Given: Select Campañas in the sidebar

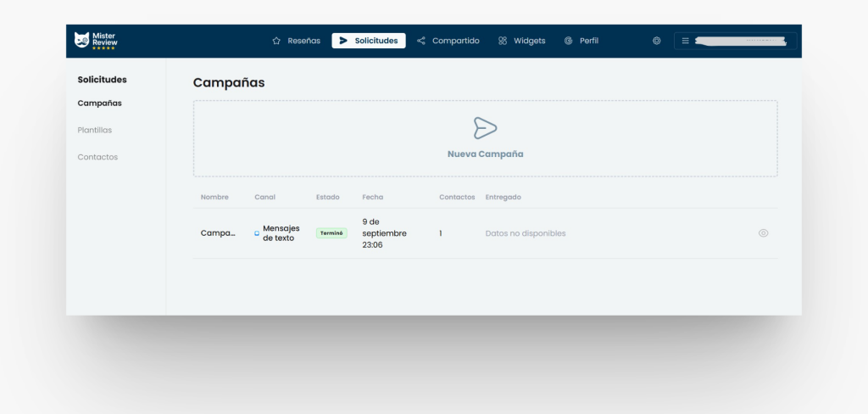Looking at the screenshot, I should point(99,103).
